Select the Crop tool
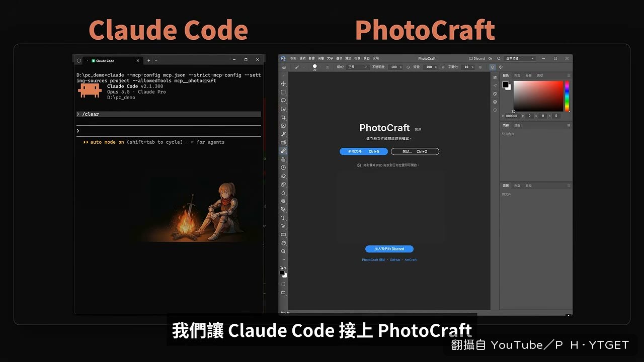Screen dimensions: 644x362 283,117
